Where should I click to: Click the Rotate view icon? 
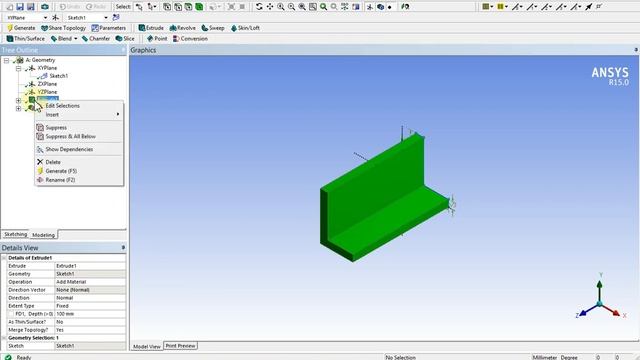click(259, 7)
